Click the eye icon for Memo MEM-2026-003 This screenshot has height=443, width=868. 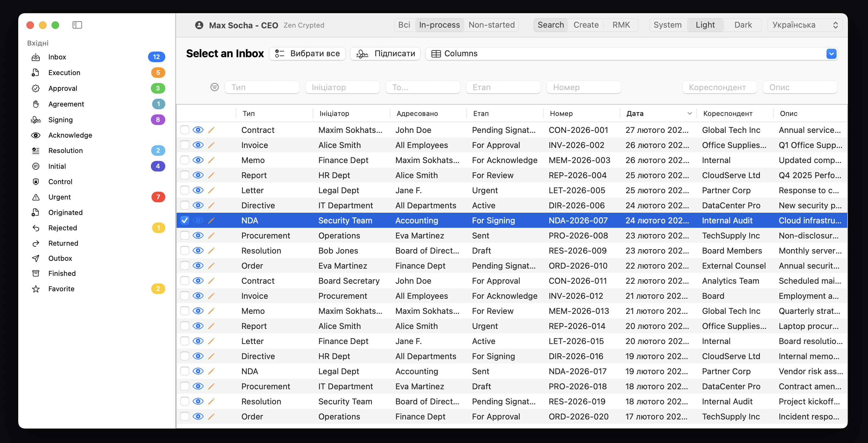coord(198,160)
